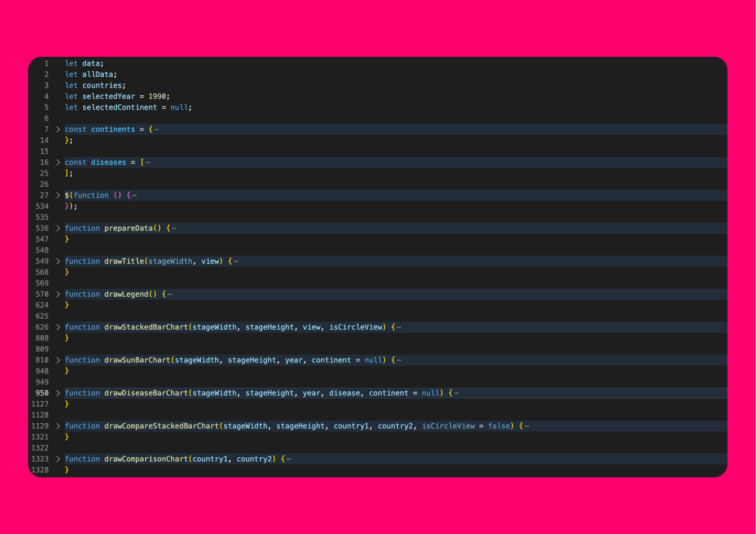The image size is (756, 534).
Task: Click line number 1 in the gutter
Action: [47, 63]
